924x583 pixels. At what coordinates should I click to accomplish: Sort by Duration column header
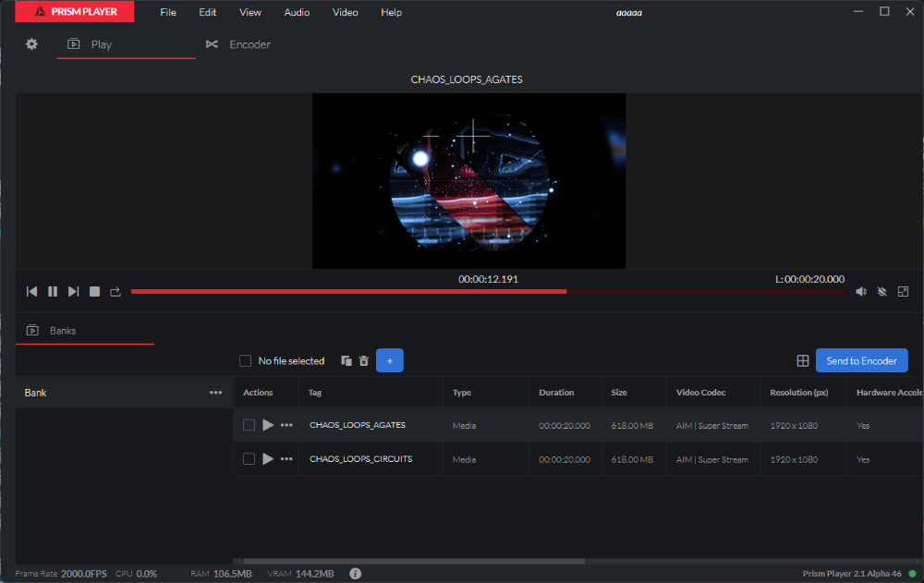(556, 393)
